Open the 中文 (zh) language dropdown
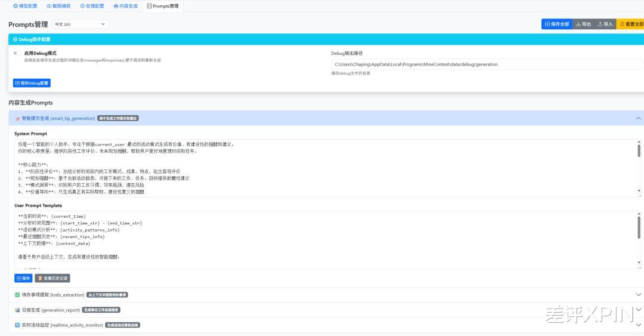 [x=80, y=24]
